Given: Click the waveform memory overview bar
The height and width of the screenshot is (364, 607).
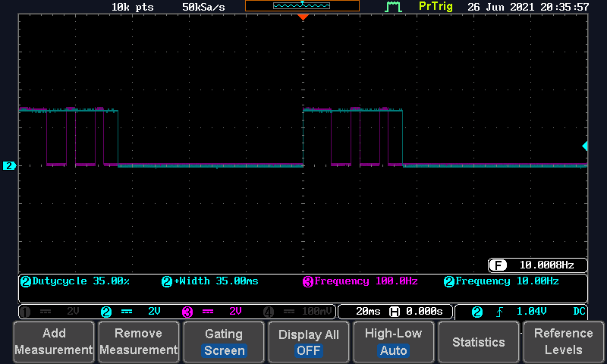Looking at the screenshot, I should (x=302, y=6).
